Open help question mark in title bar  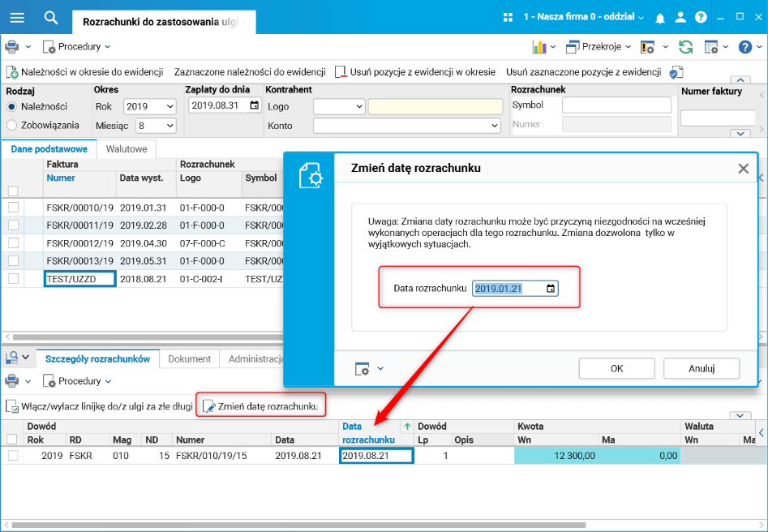pyautogui.click(x=701, y=17)
